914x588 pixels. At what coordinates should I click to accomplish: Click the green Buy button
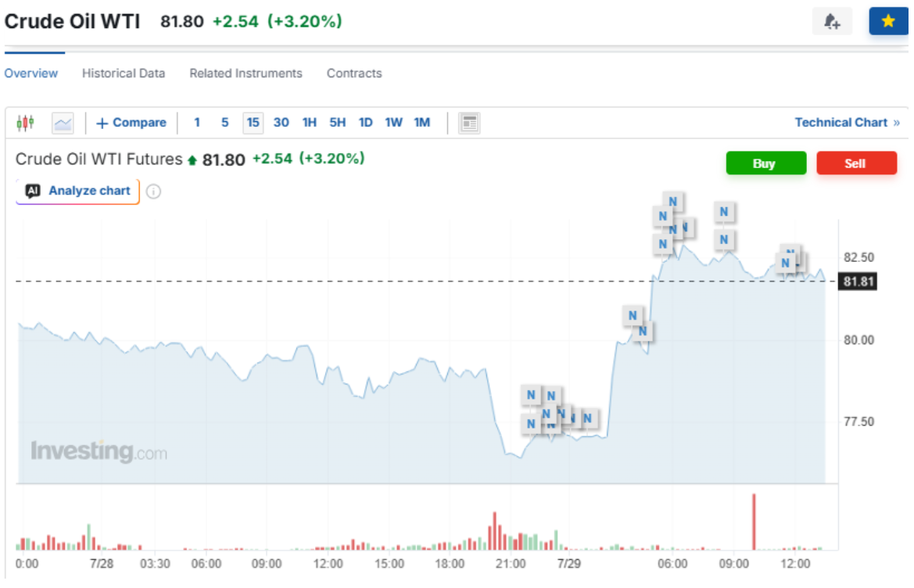(766, 163)
